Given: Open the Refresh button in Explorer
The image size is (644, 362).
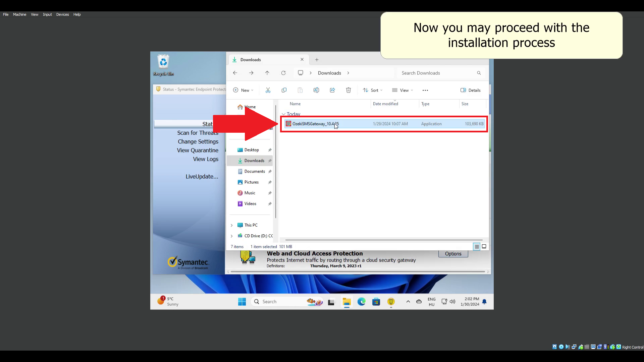Looking at the screenshot, I should [283, 73].
